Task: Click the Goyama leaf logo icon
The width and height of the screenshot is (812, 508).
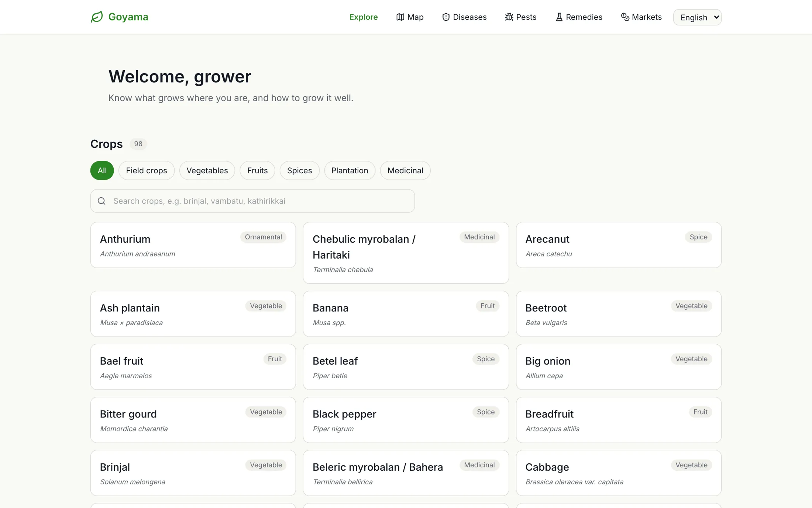Action: 97,17
